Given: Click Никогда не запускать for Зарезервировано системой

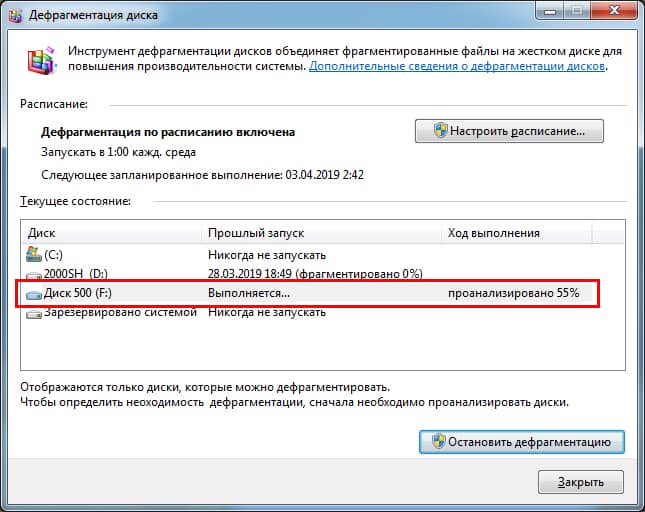Looking at the screenshot, I should click(267, 313).
